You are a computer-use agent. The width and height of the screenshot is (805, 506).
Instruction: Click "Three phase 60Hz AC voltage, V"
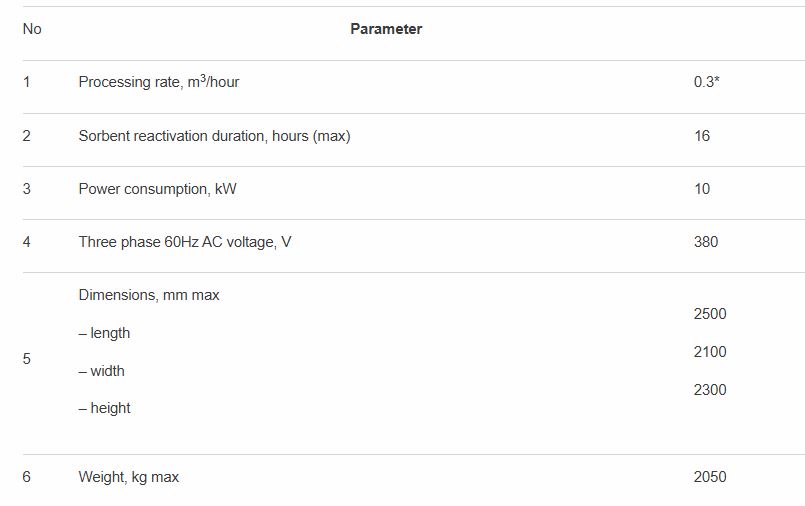[x=185, y=242]
